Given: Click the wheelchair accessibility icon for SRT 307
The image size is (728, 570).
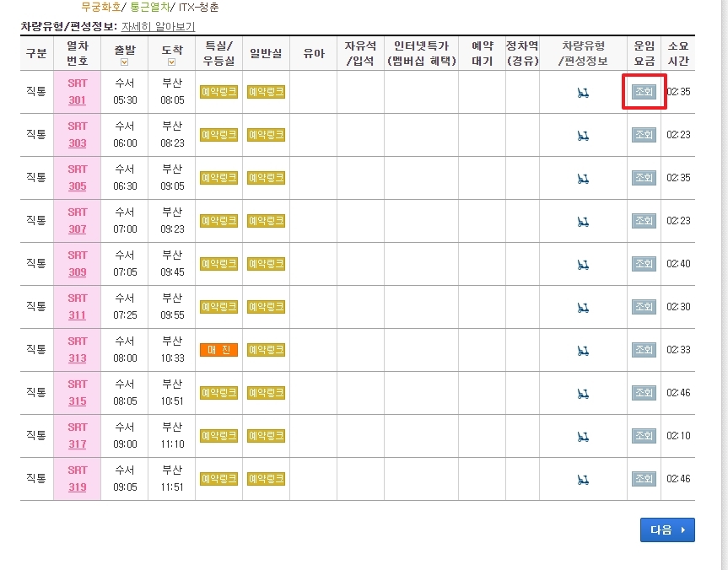Looking at the screenshot, I should 582,221.
